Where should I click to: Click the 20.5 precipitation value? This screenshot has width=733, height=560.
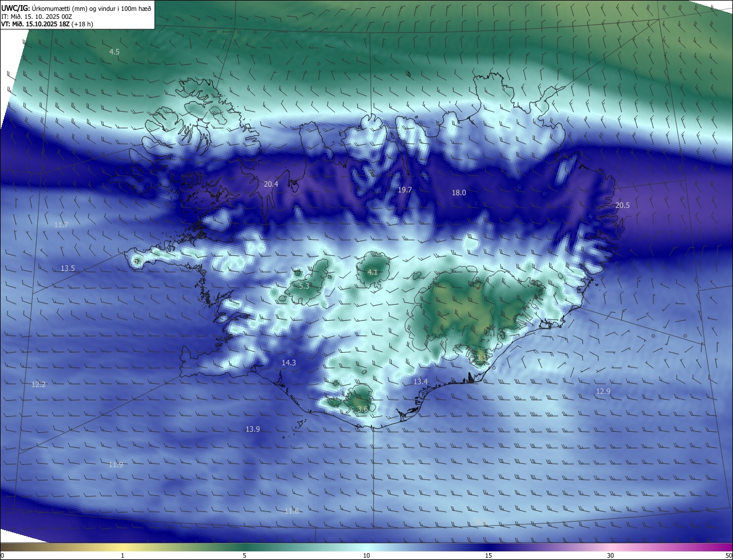[x=622, y=205]
